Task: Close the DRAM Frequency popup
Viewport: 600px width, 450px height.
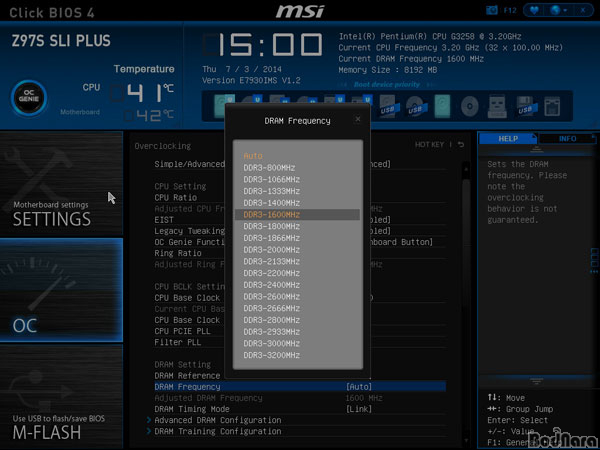Action: click(358, 119)
